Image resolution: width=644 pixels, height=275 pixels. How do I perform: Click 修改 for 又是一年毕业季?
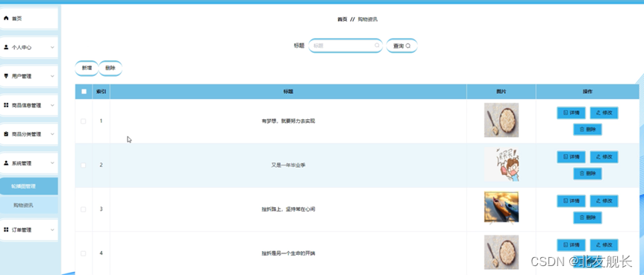[604, 157]
